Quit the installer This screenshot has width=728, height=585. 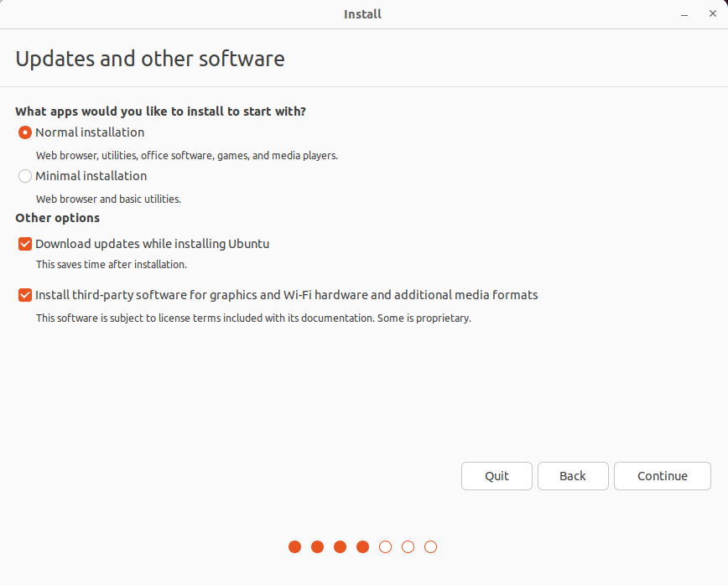497,476
